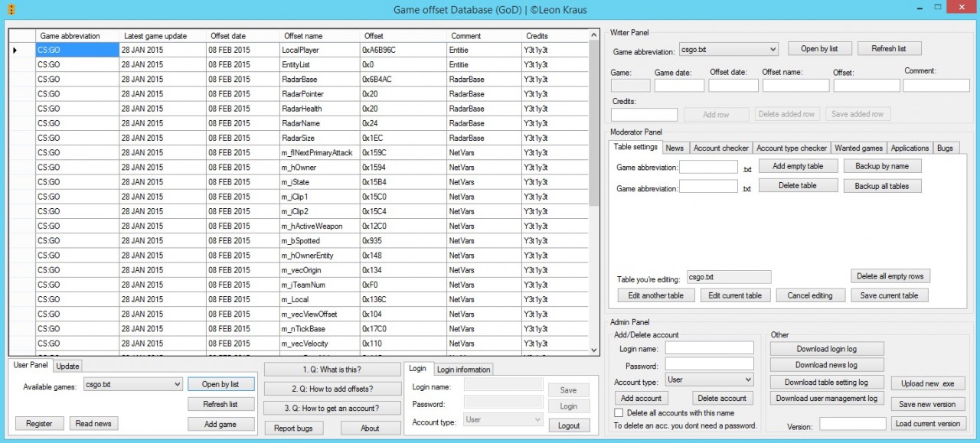This screenshot has height=443, width=980.
Task: Click the Add game button
Action: 220,424
